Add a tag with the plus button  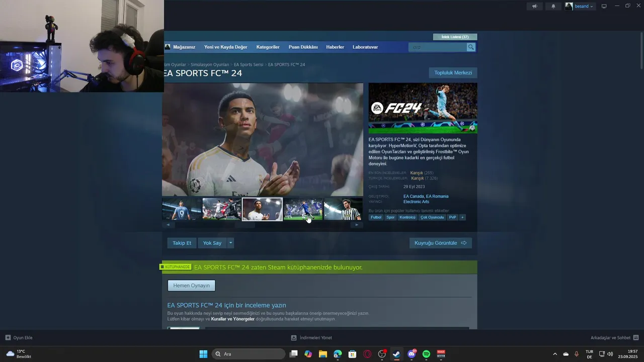(x=462, y=217)
